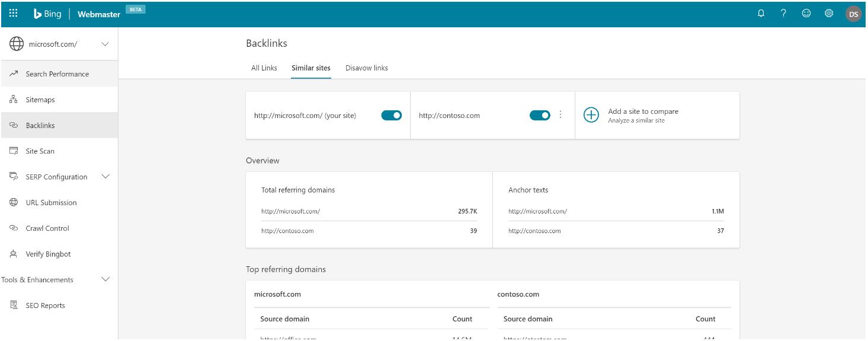This screenshot has width=868, height=341.
Task: Toggle off the microsoft.com (your site) switch
Action: point(392,116)
